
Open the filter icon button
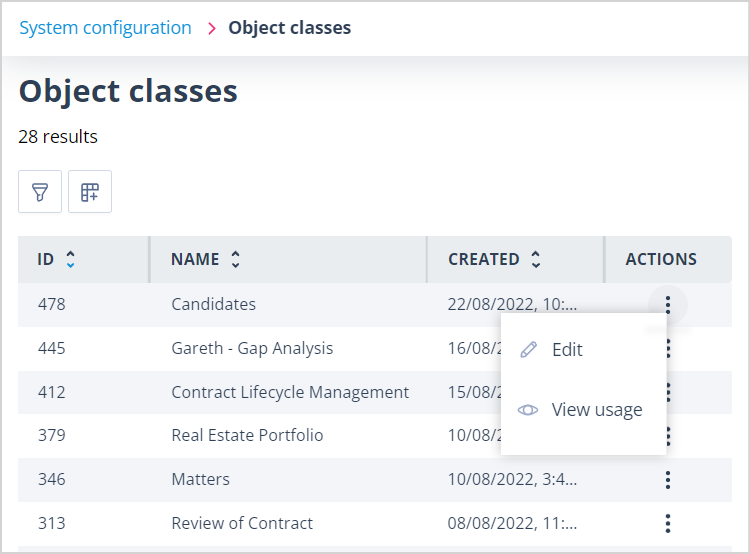coord(40,192)
